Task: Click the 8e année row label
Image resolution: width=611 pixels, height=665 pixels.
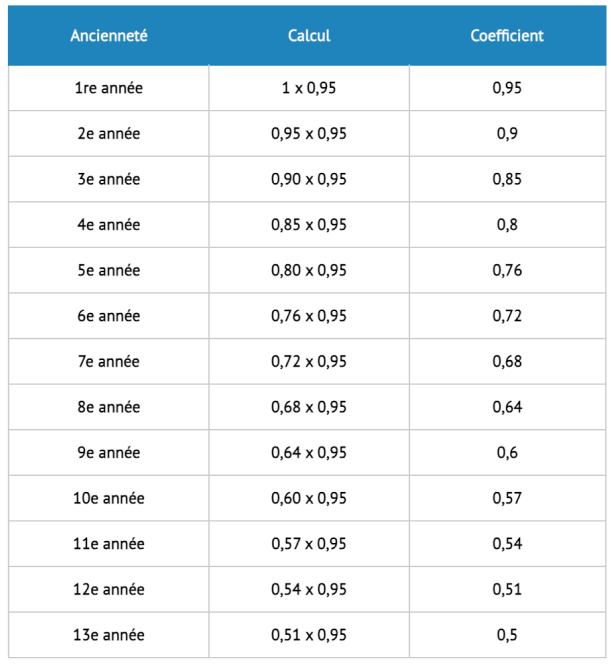Action: click(109, 407)
